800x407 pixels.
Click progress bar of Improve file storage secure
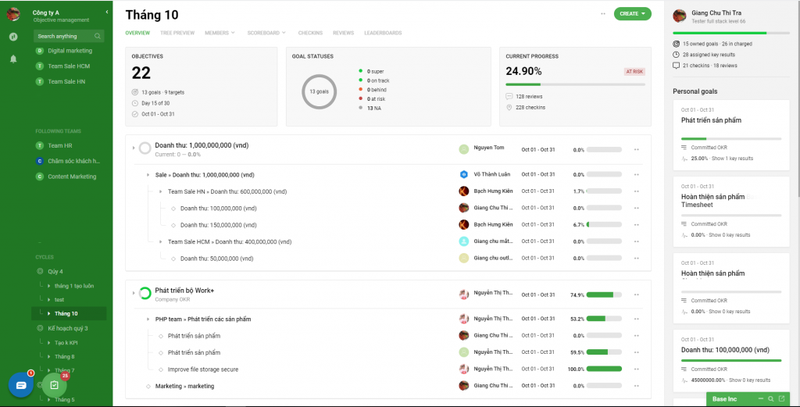pos(604,369)
